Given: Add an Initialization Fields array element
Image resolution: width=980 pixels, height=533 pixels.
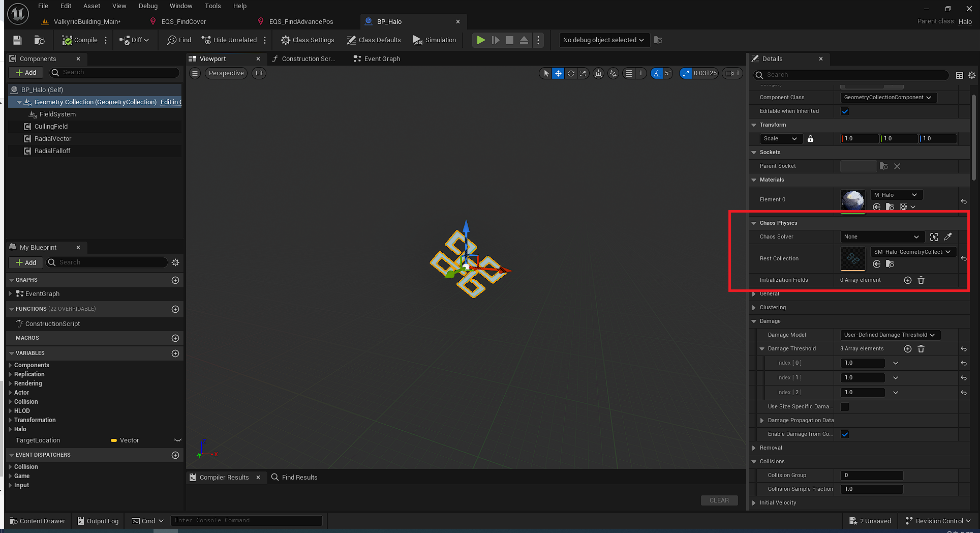Looking at the screenshot, I should point(908,280).
